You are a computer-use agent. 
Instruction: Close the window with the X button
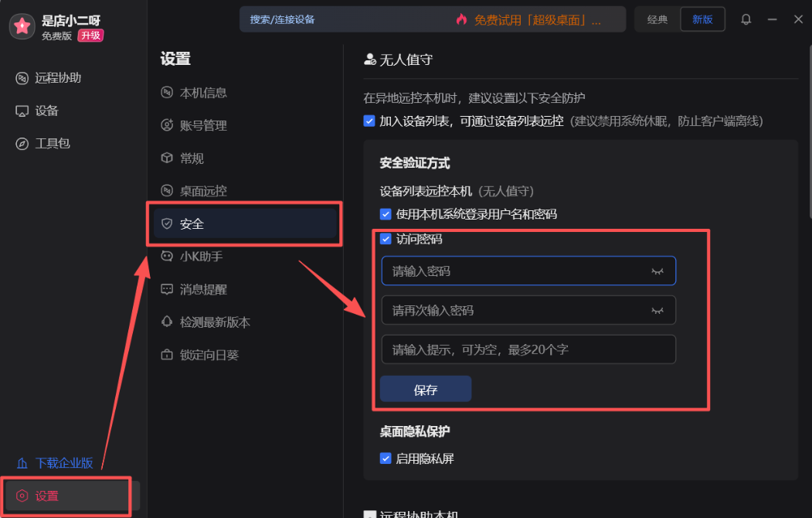tap(798, 19)
